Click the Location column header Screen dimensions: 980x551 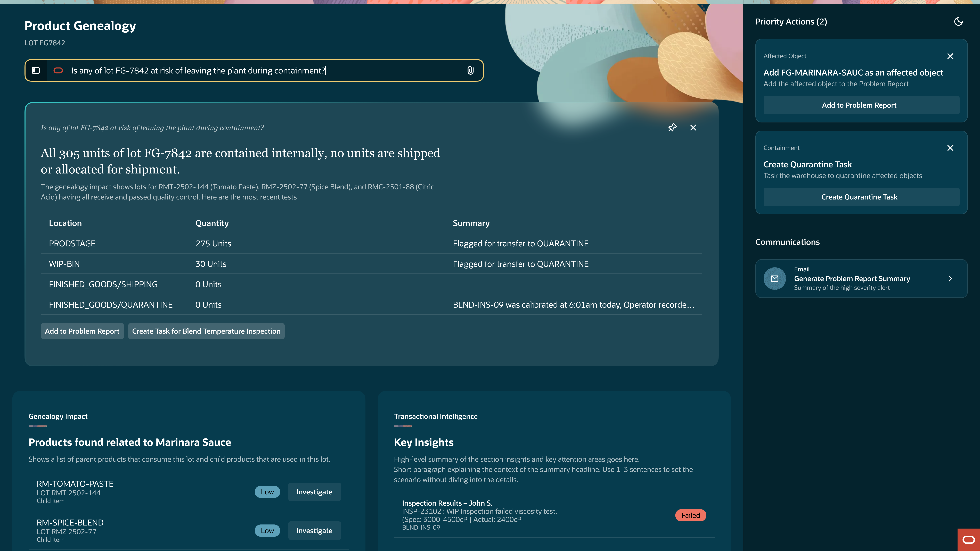coord(66,223)
